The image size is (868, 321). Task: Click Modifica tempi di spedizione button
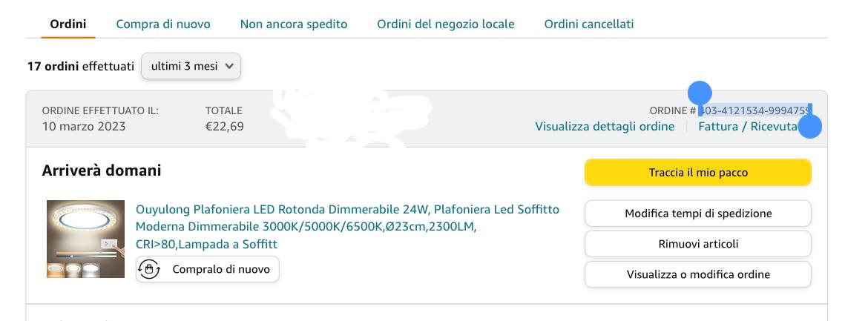(698, 214)
